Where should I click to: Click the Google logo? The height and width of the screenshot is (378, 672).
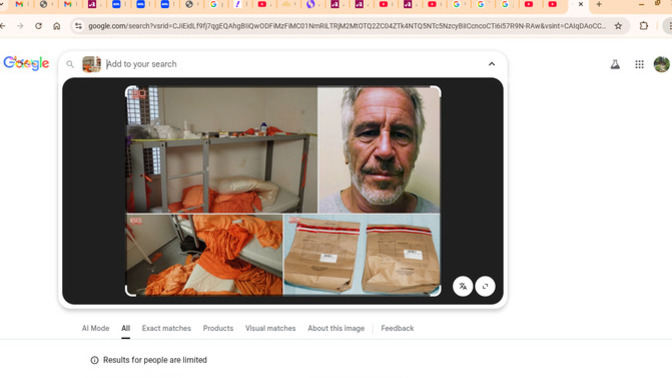click(26, 63)
